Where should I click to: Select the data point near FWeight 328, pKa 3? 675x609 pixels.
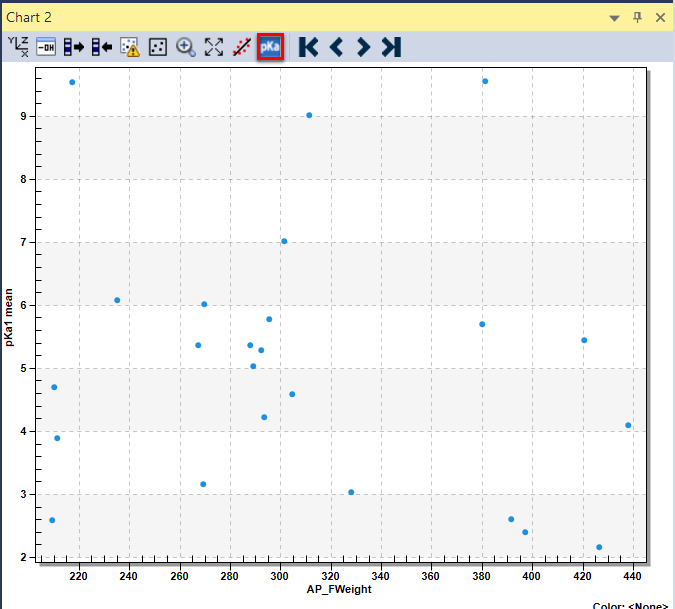pos(351,492)
